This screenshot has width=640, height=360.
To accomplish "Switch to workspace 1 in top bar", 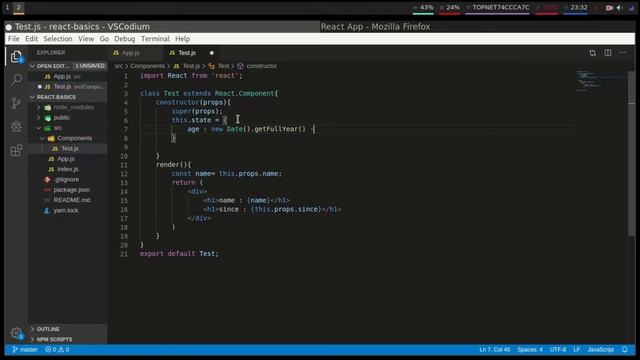I will (x=7, y=7).
